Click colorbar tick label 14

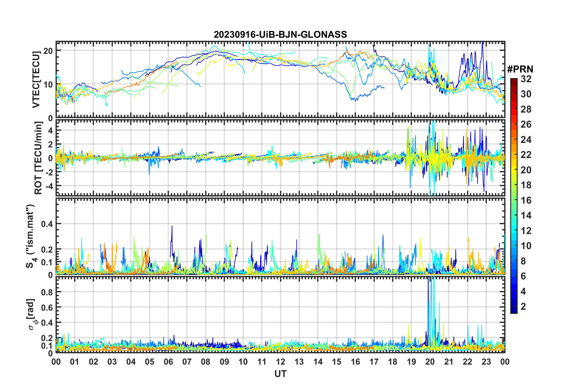pos(526,215)
